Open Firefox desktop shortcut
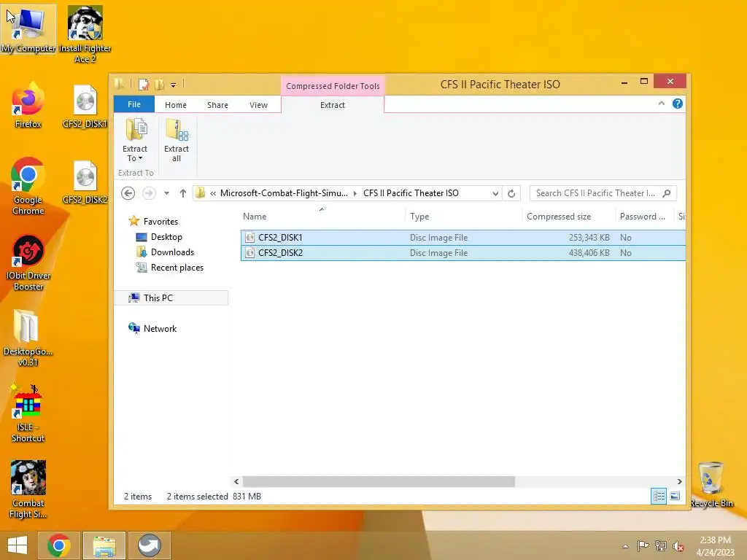 click(28, 105)
